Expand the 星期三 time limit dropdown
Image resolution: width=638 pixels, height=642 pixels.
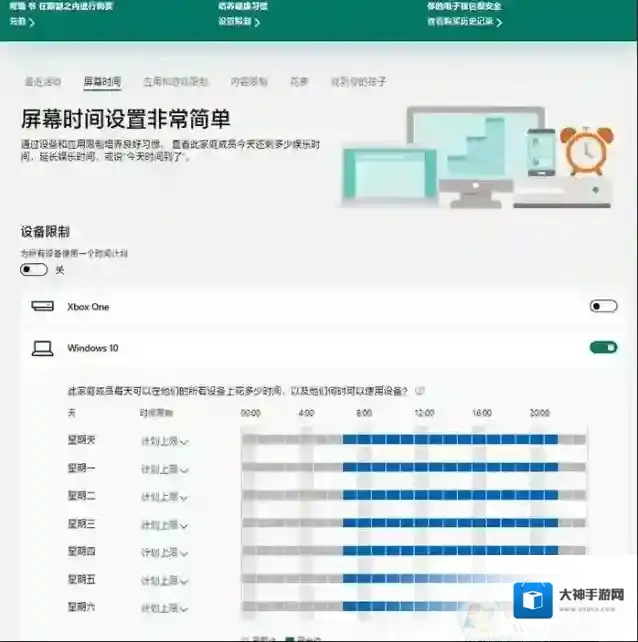164,523
